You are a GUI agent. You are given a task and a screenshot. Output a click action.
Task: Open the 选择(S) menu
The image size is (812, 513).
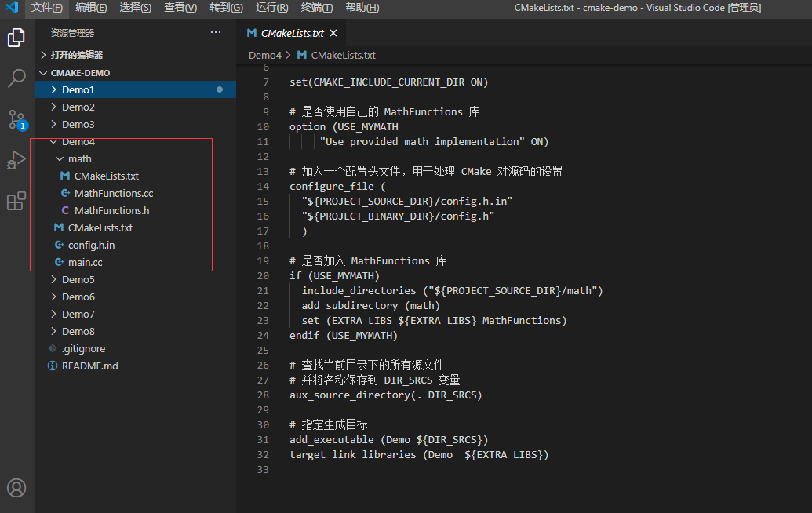tap(136, 8)
